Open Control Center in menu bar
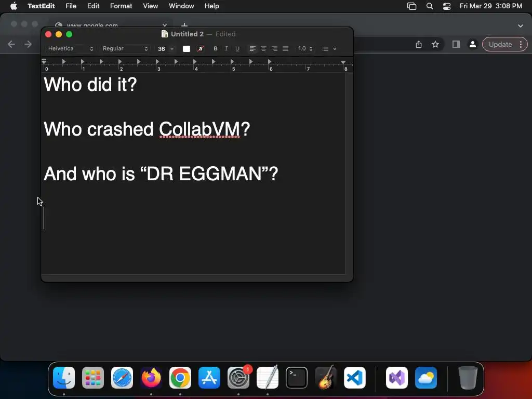This screenshot has height=399, width=532. [447, 6]
